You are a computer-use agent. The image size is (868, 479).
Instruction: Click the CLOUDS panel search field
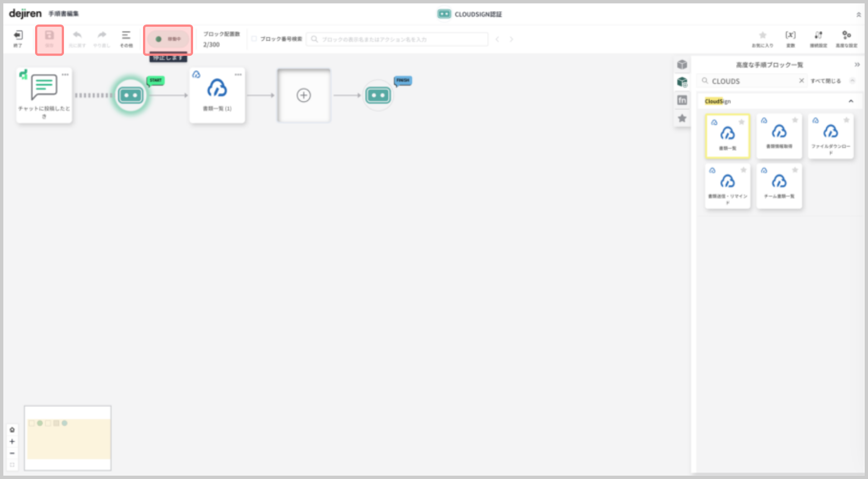[752, 81]
